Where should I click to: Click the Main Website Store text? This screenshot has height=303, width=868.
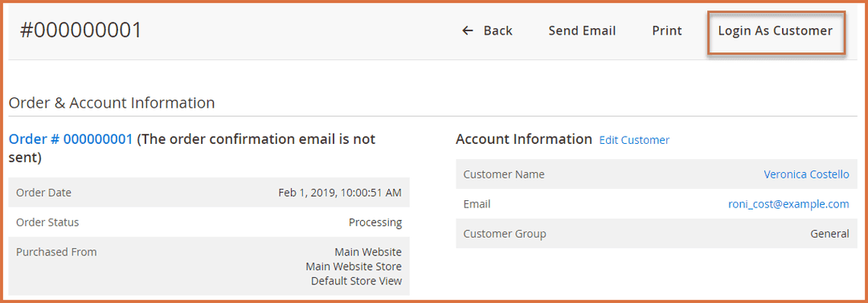[354, 267]
